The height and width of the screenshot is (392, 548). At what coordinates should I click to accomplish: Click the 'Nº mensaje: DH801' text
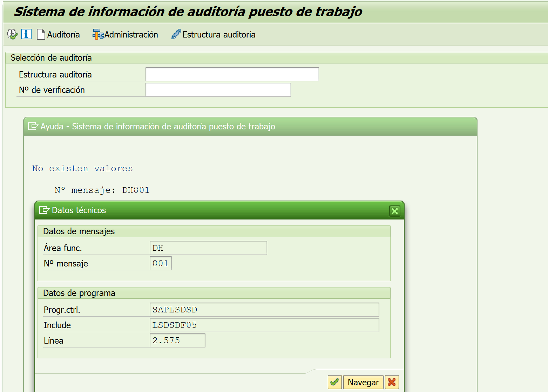pos(102,190)
